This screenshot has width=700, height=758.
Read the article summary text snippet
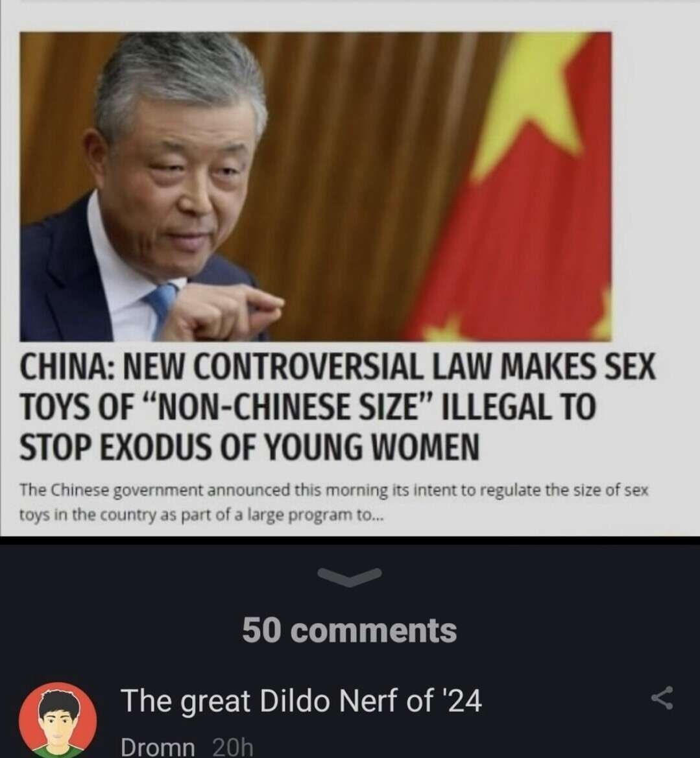click(x=334, y=503)
